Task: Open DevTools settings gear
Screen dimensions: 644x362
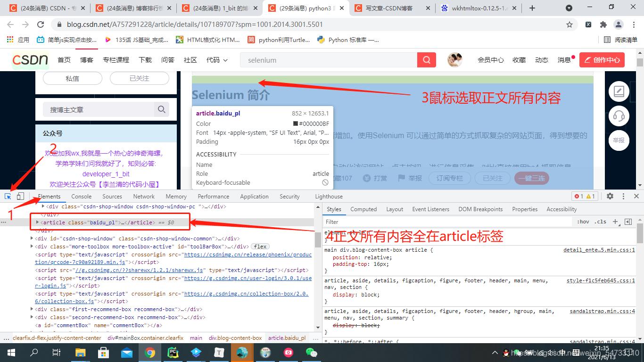Action: [610, 196]
